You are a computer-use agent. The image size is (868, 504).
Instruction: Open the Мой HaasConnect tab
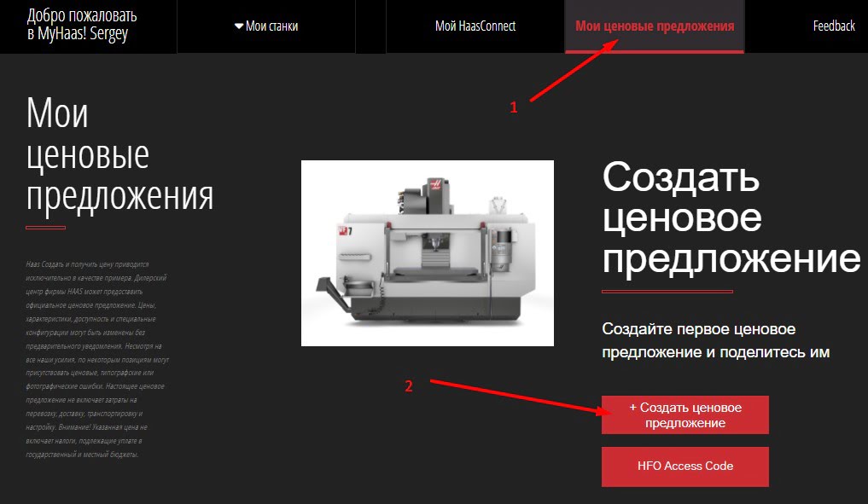[x=475, y=26]
